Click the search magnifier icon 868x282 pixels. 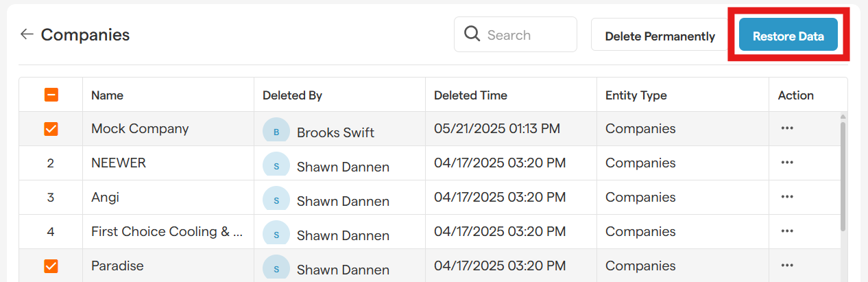pos(472,34)
